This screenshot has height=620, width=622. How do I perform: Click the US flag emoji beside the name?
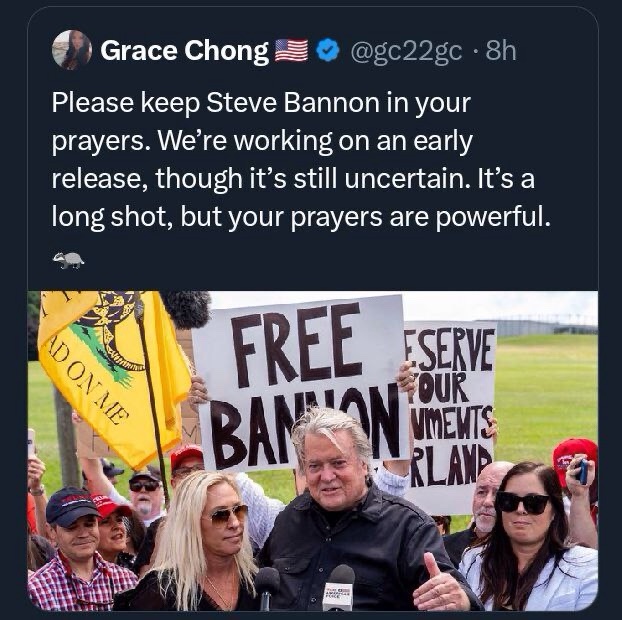coord(291,50)
